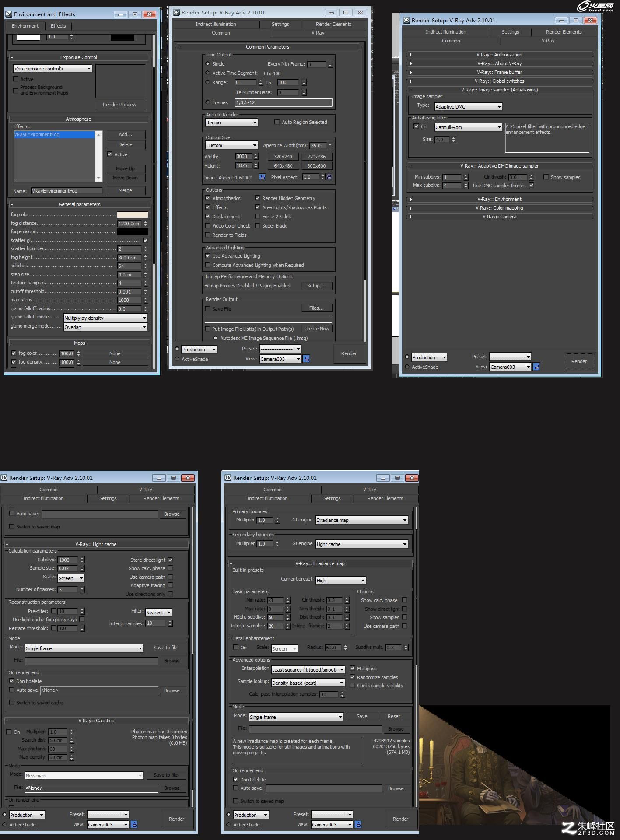Open gizmo falloff mode dropdown
The width and height of the screenshot is (620, 840).
tap(105, 318)
